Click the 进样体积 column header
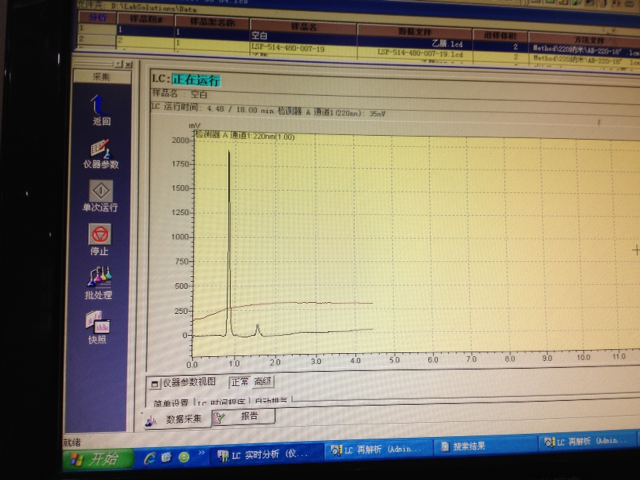The image size is (640, 480). click(500, 36)
